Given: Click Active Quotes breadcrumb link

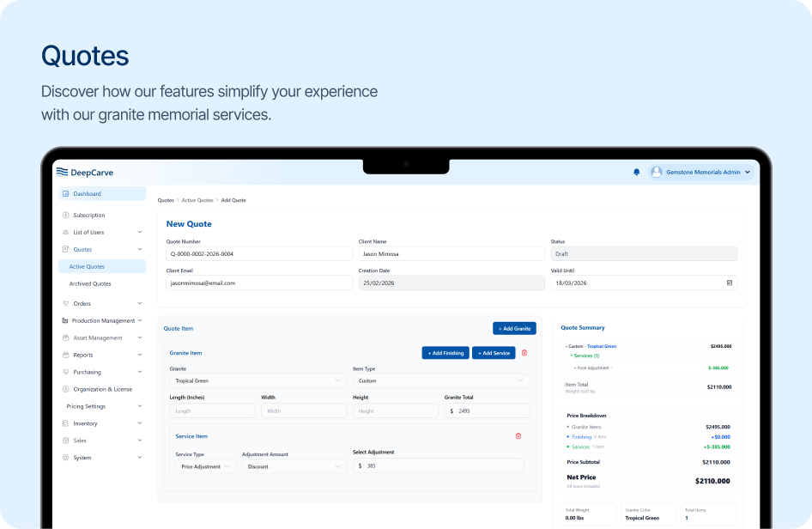Looking at the screenshot, I should (x=197, y=200).
